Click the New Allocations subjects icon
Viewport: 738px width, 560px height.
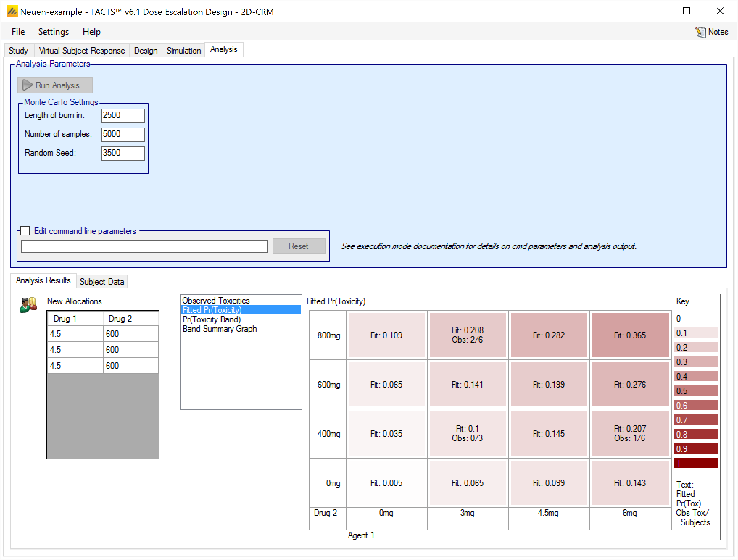pos(28,305)
